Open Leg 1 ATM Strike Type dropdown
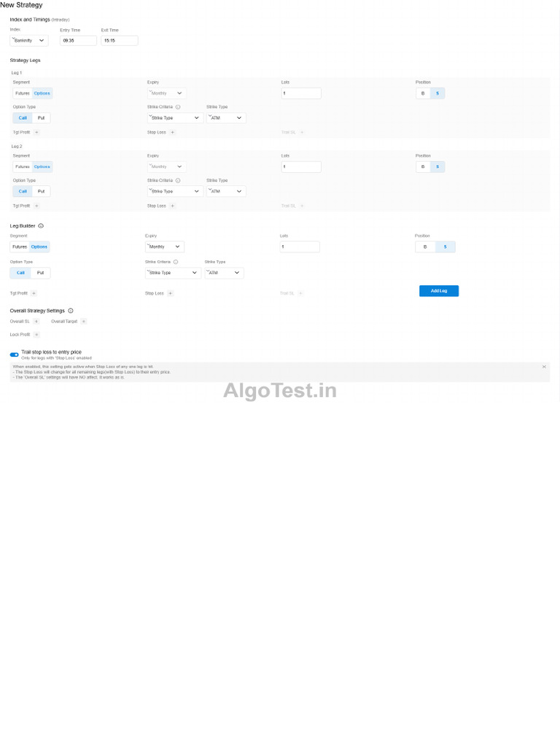Viewport: 560px width, 747px height. point(226,117)
